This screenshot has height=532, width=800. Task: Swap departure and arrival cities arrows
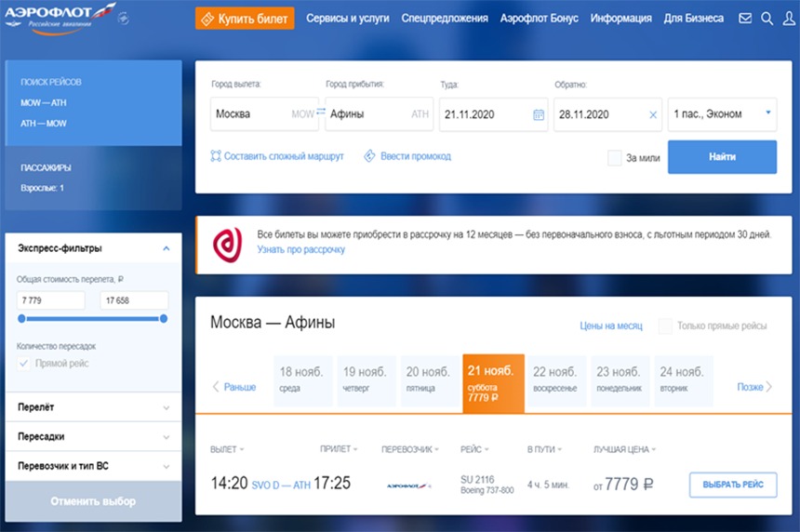click(321, 112)
